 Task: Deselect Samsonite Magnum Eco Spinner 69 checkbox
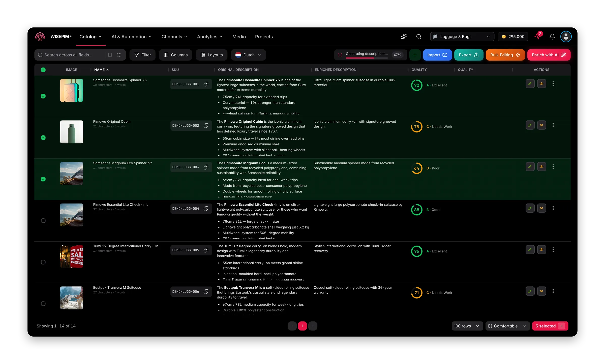pos(43,179)
